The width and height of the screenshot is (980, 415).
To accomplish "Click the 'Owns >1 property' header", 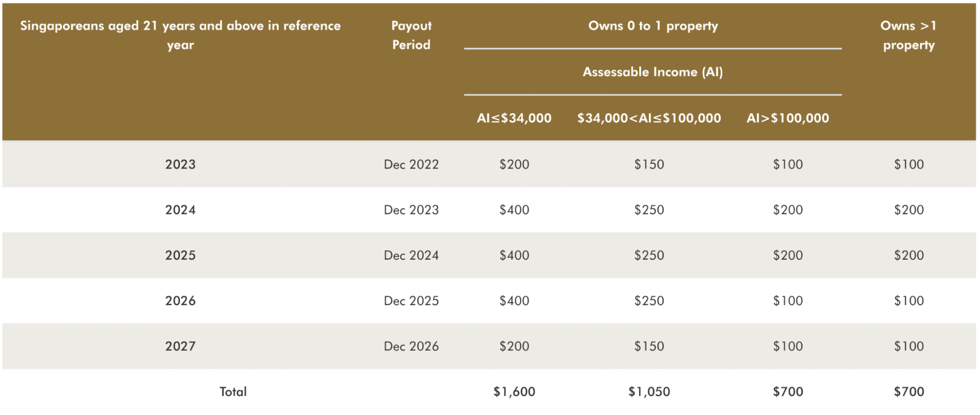I will click(909, 35).
